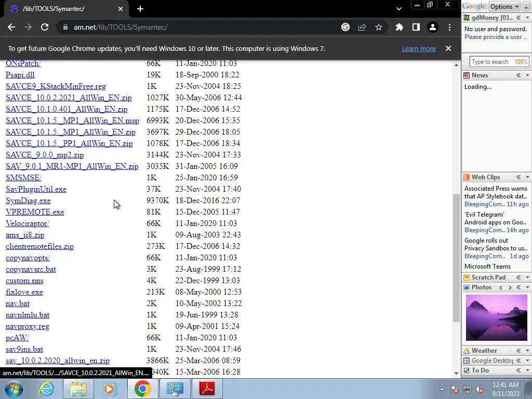Open the sidebar Options dropdown

click(x=504, y=6)
